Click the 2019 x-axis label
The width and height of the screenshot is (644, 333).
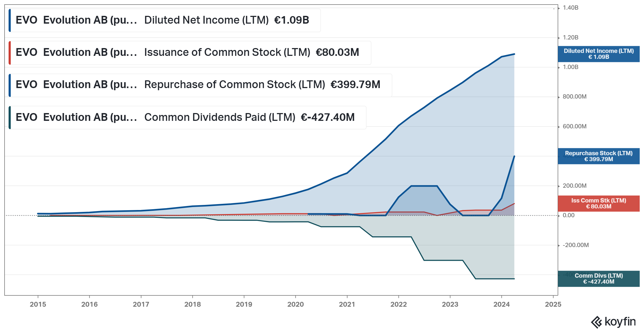point(244,304)
